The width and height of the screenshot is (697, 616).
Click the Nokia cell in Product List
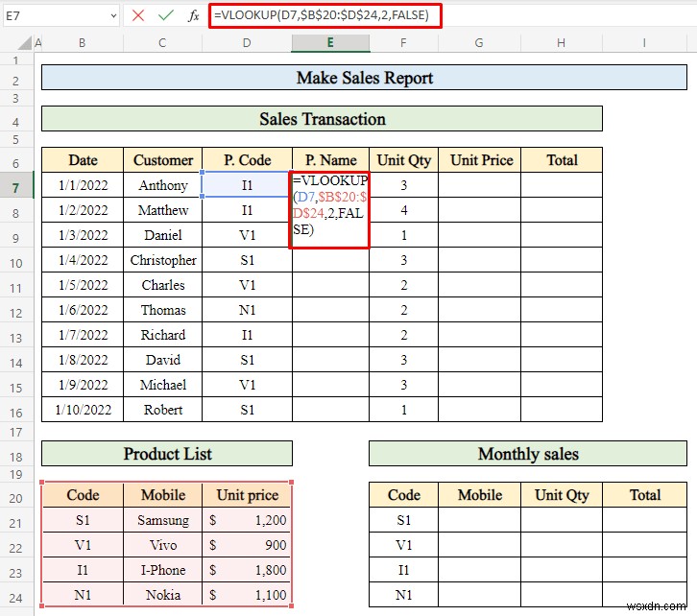(162, 595)
